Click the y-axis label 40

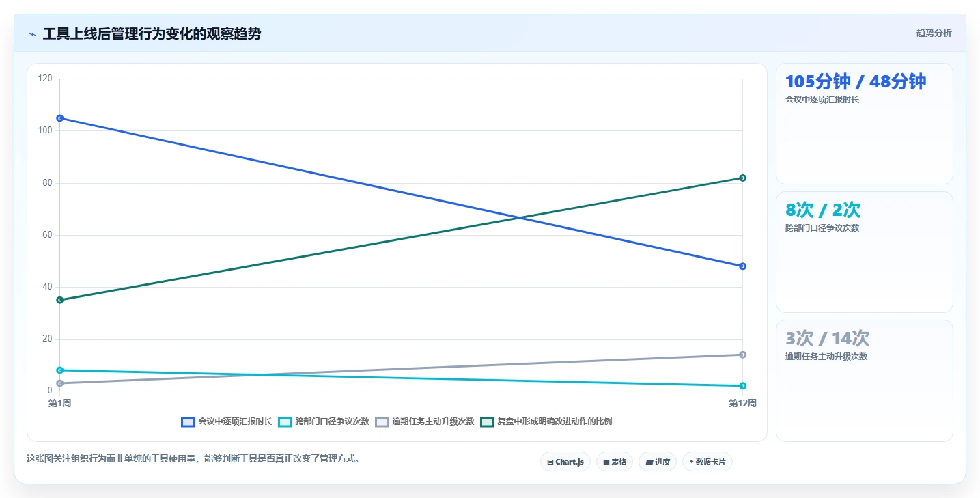[x=48, y=287]
